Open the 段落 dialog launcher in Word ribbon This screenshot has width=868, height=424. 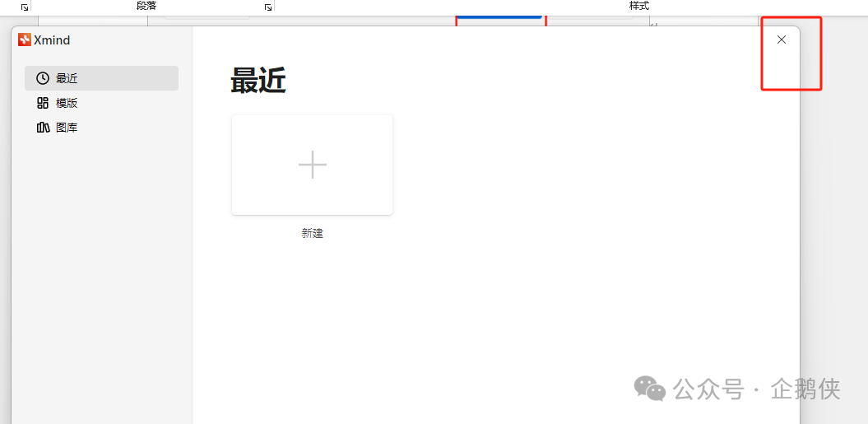pos(268,7)
